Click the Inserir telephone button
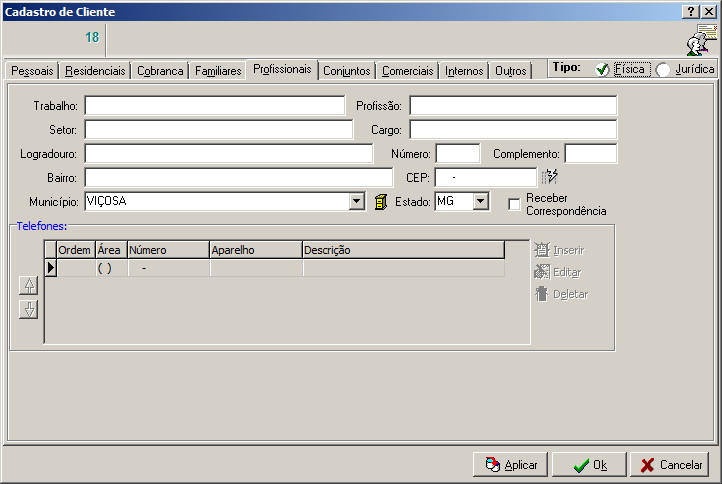The height and width of the screenshot is (484, 722). tap(559, 250)
